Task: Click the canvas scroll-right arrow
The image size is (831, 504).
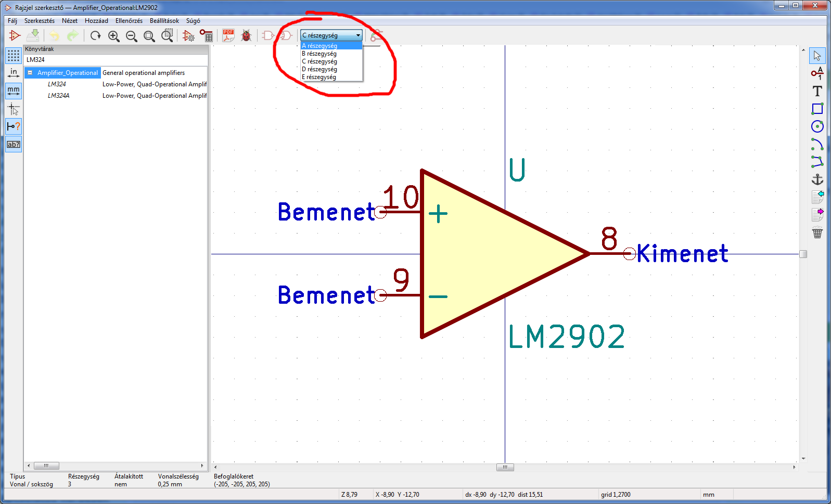Action: tap(794, 467)
